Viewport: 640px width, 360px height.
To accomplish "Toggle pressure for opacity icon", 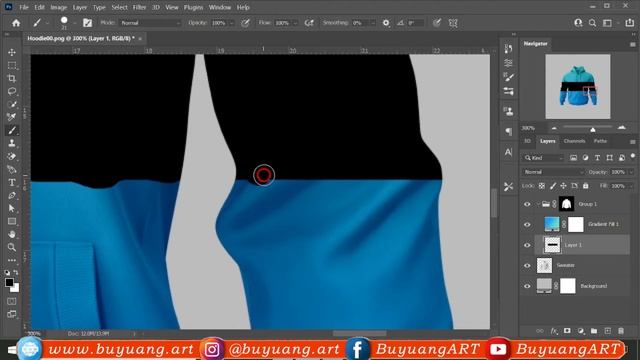I will pyautogui.click(x=245, y=23).
